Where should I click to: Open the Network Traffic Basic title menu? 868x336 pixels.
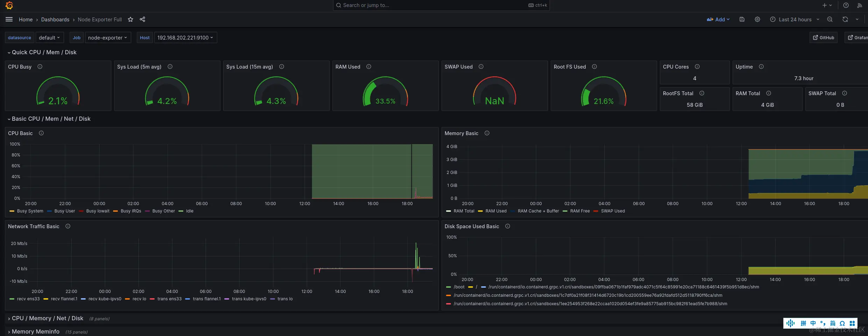(x=34, y=226)
